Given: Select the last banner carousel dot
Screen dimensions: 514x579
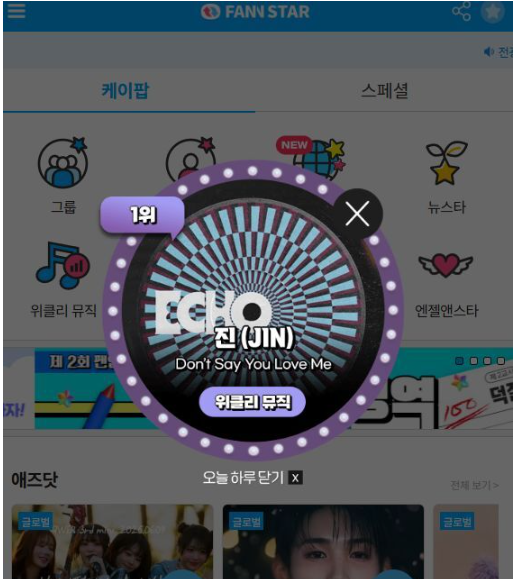Looking at the screenshot, I should pos(501,361).
